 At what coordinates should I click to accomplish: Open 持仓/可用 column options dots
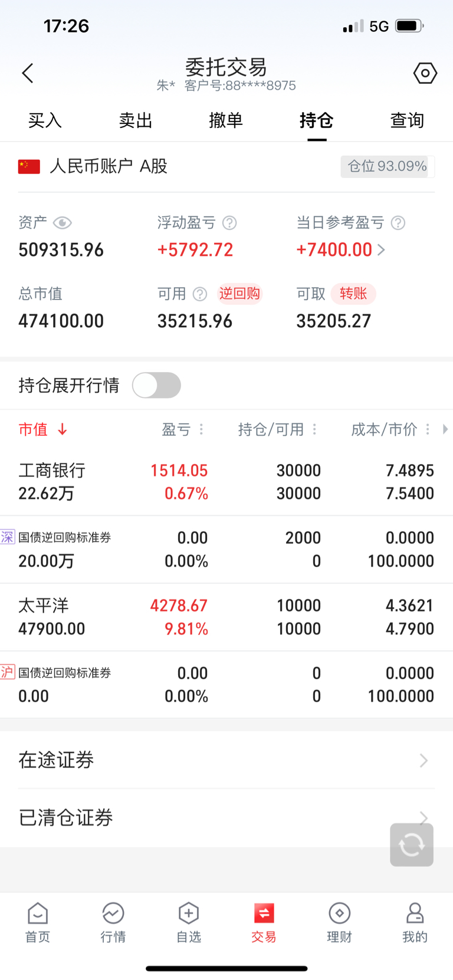pos(314,429)
